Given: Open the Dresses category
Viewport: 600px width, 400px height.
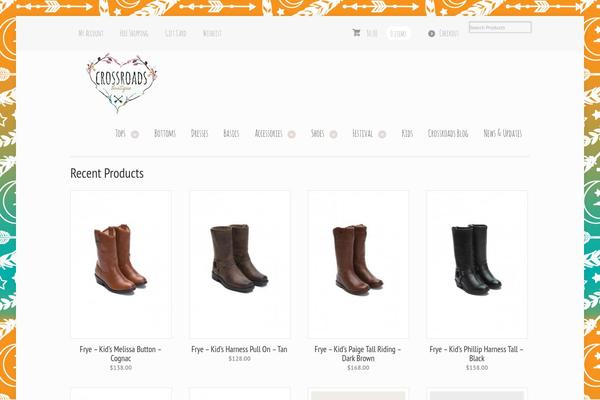Looking at the screenshot, I should point(199,133).
